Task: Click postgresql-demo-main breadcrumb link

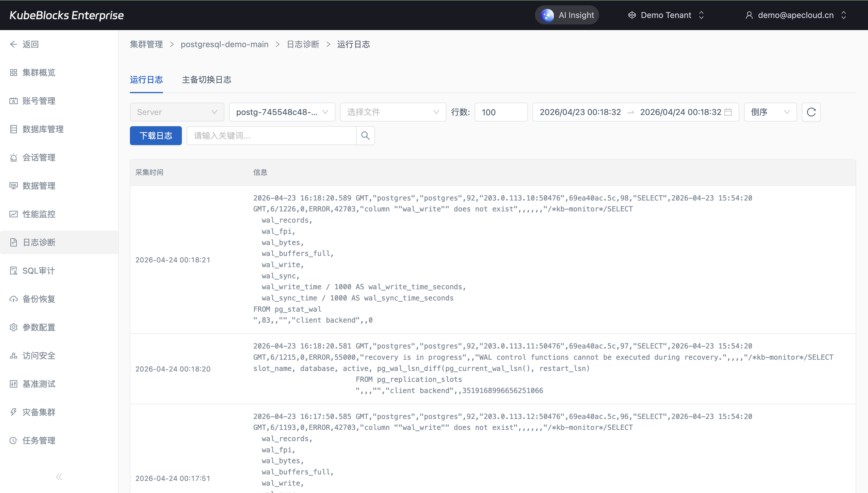Action: (x=224, y=44)
